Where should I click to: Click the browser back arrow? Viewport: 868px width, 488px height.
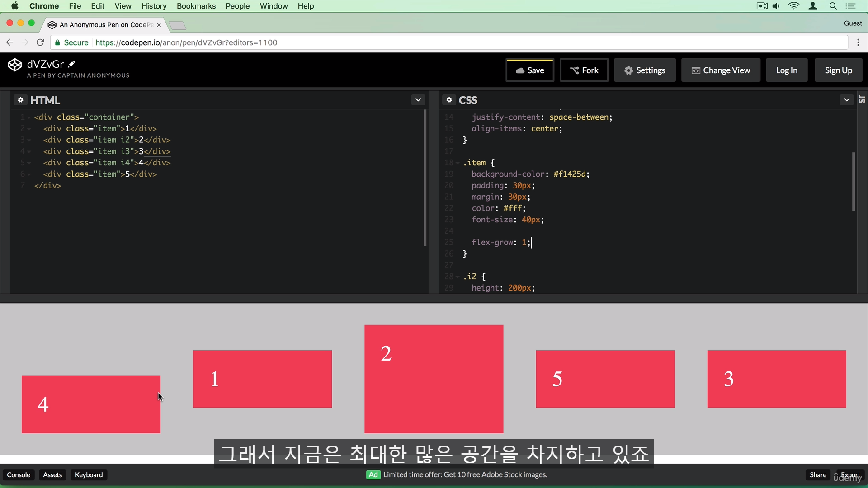pos(10,42)
